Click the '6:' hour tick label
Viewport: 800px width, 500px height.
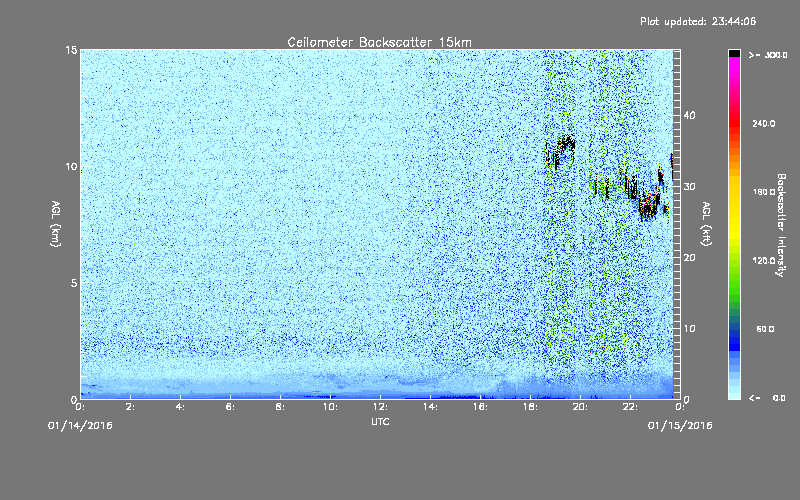point(230,407)
